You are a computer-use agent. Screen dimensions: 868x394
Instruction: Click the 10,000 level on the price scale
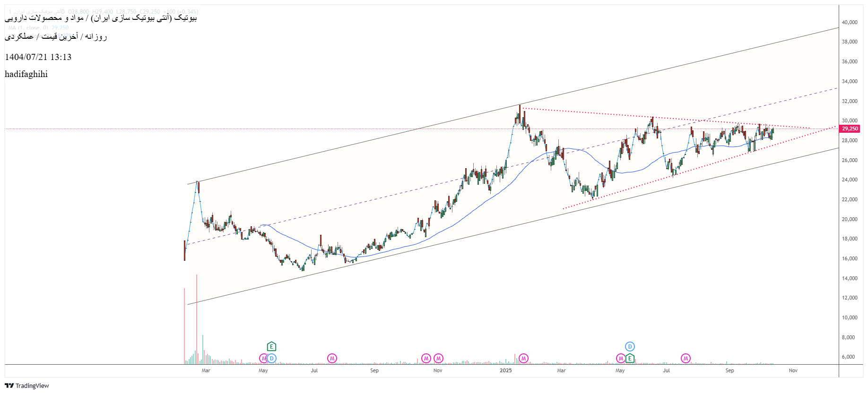tap(850, 317)
